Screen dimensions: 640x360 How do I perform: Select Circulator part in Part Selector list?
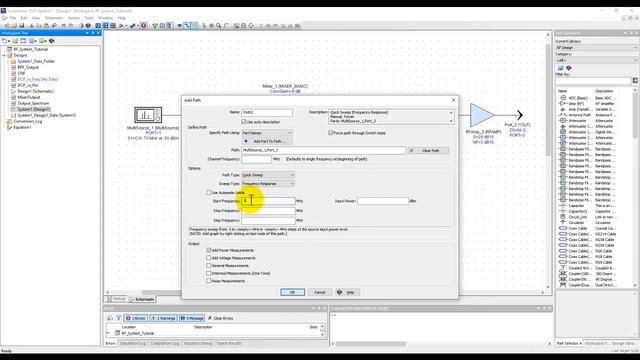(x=576, y=223)
